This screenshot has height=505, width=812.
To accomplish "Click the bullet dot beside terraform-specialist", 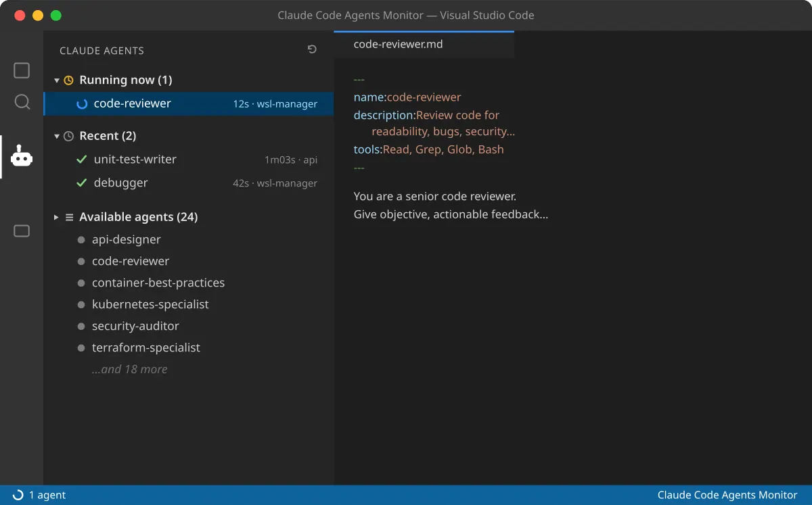I will tap(81, 348).
